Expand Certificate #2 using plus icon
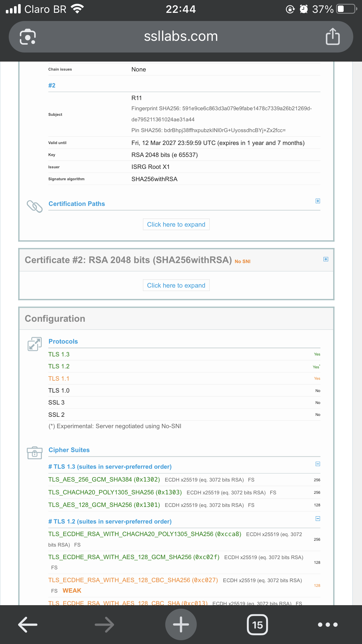Viewport: 362px width, 644px height. [326, 259]
